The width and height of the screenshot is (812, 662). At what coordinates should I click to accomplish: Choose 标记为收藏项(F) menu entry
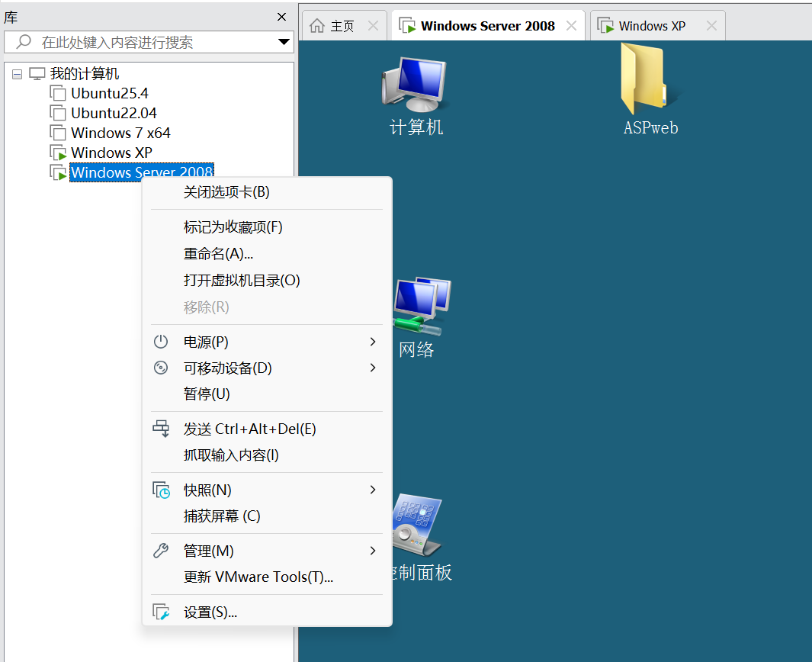coord(267,227)
